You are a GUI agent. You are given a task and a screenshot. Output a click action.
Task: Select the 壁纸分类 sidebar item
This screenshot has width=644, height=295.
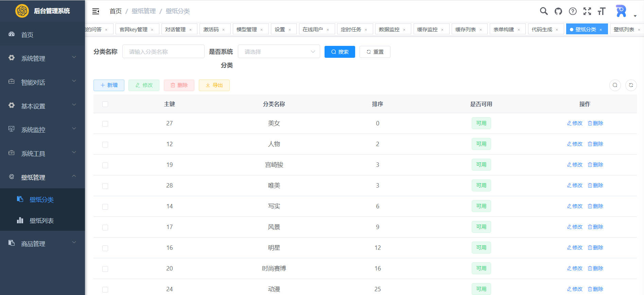pyautogui.click(x=42, y=199)
